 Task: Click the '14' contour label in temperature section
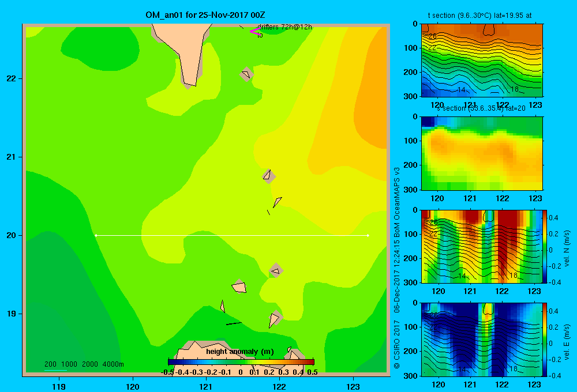point(461,90)
